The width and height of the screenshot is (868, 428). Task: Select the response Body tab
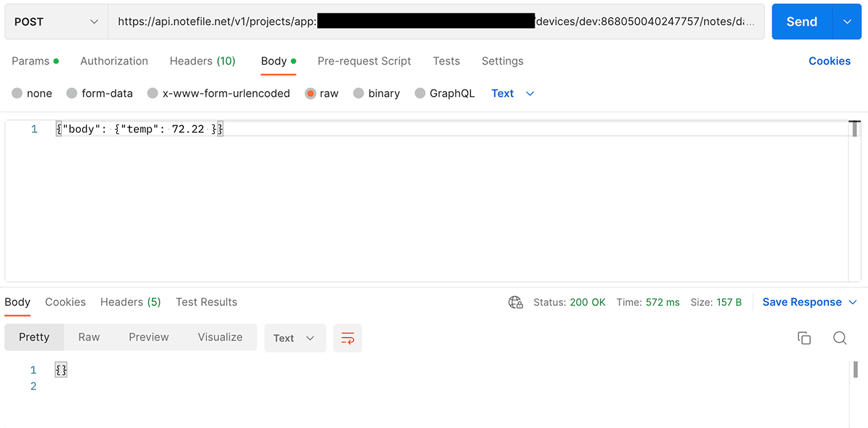coord(18,302)
